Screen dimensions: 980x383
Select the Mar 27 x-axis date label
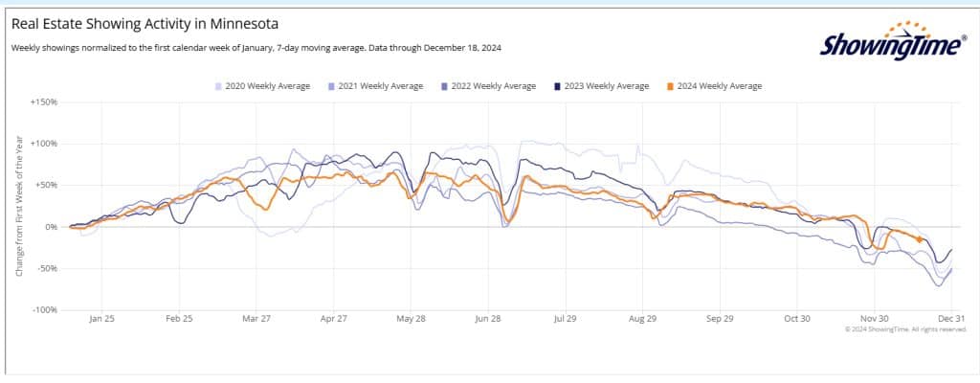click(256, 319)
